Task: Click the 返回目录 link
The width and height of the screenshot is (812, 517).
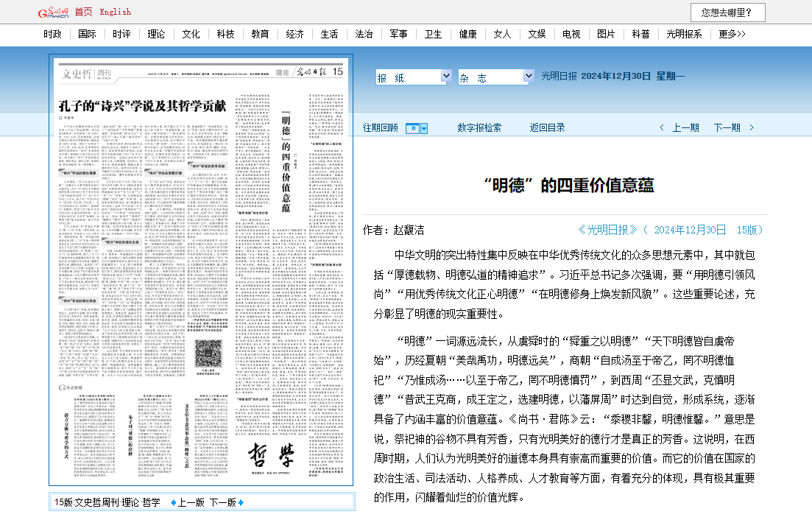Action: coord(548,127)
